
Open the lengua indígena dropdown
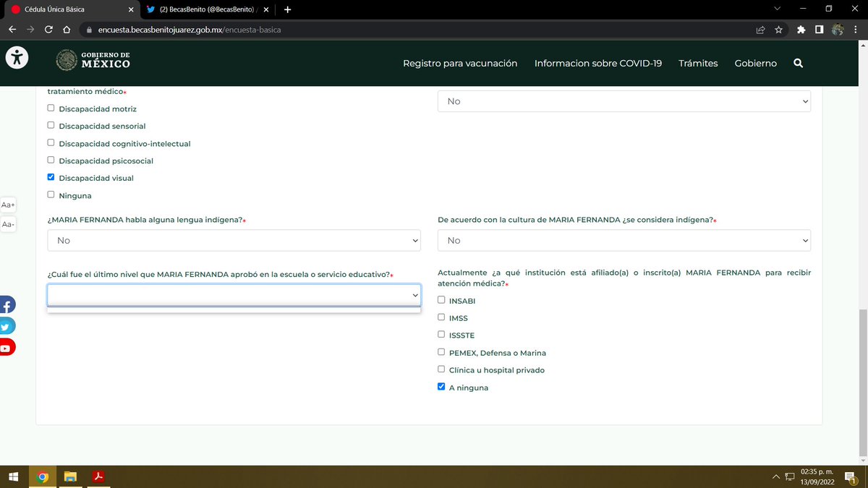tap(234, 240)
